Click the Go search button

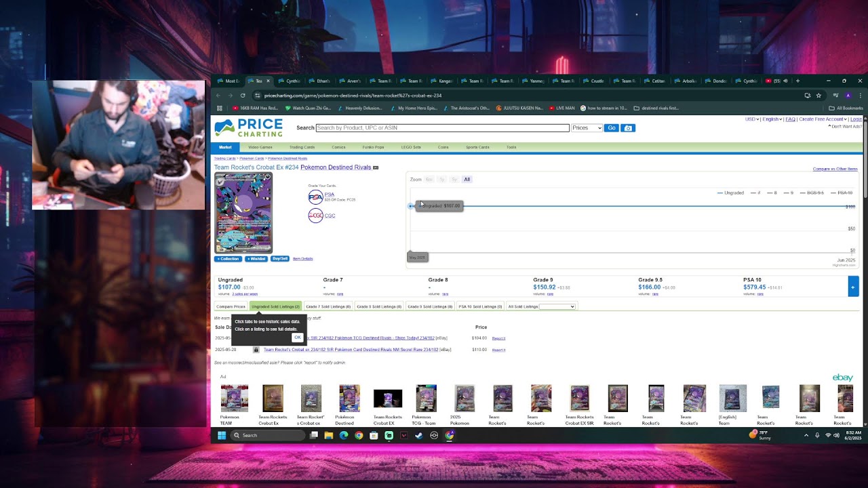point(611,128)
